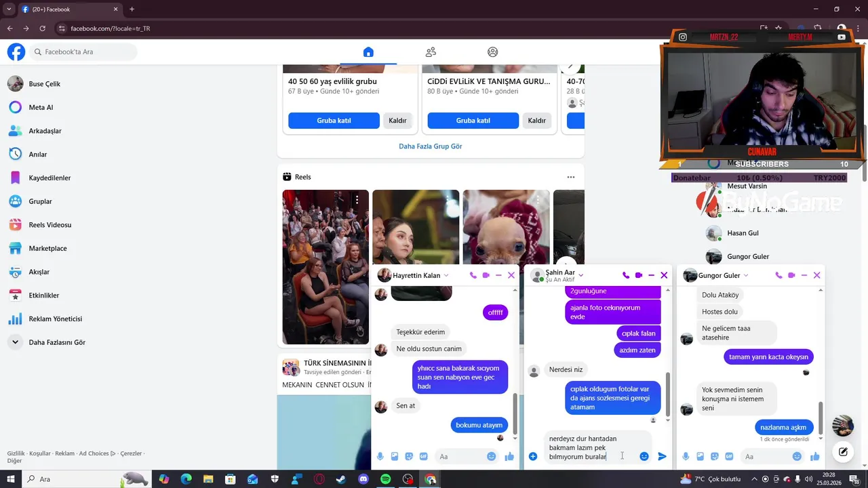Viewport: 868px width, 488px height.
Task: Click the Windows Start button
Action: tap(12, 479)
